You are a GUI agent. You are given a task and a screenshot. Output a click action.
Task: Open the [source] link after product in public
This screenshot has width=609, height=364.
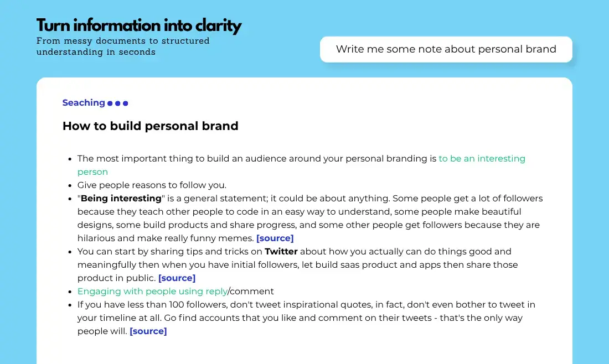[x=177, y=278]
